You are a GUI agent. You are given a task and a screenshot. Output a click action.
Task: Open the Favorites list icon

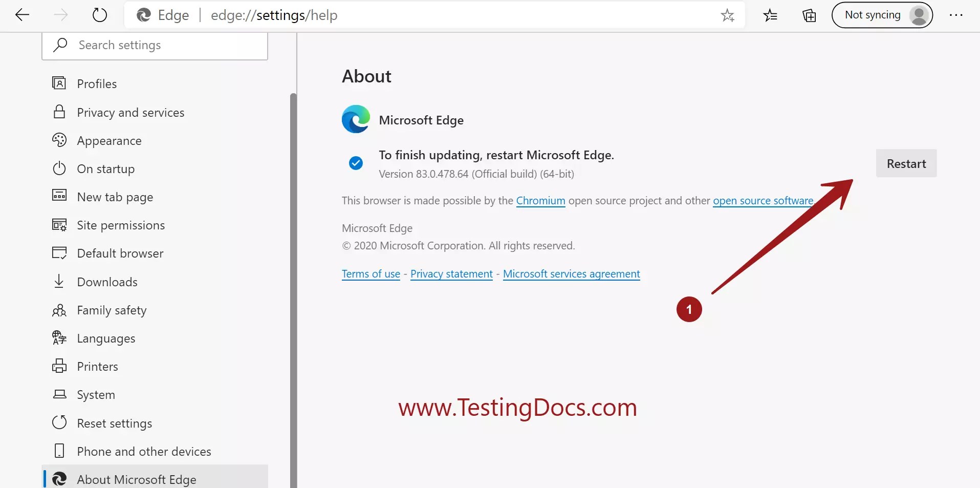(x=770, y=15)
